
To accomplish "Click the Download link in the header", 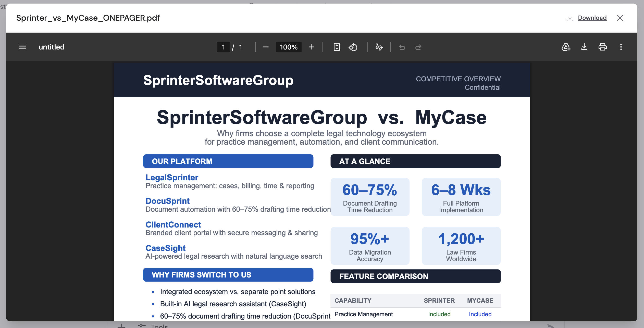I will (592, 18).
